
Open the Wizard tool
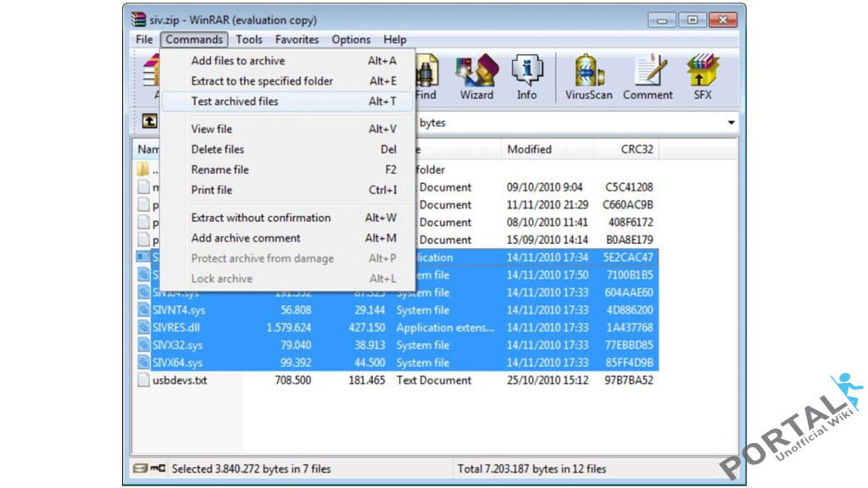click(x=476, y=77)
